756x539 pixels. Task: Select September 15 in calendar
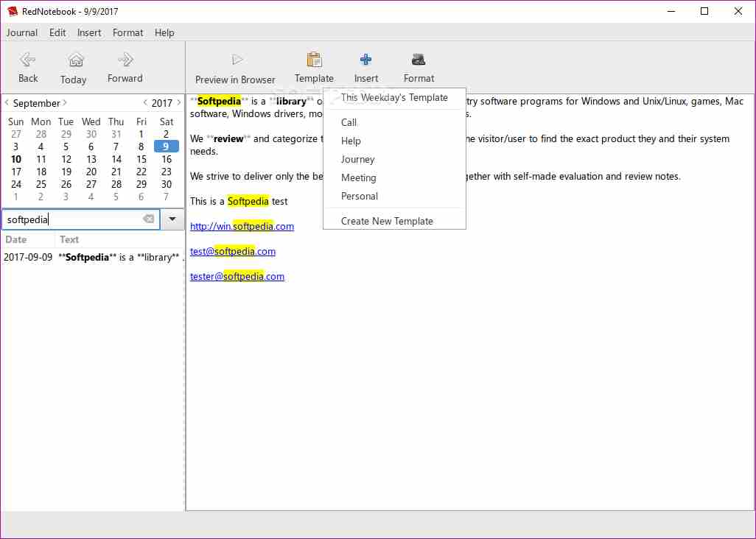141,159
